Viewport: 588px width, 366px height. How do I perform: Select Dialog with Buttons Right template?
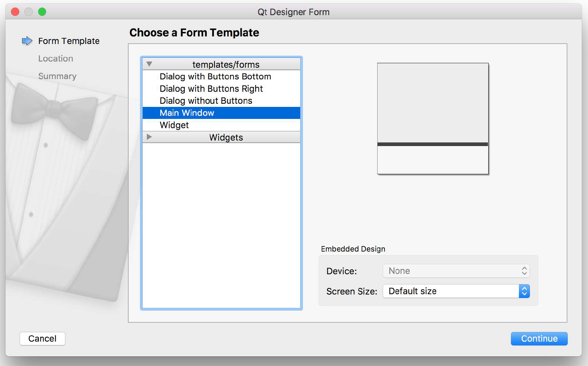tap(221, 89)
